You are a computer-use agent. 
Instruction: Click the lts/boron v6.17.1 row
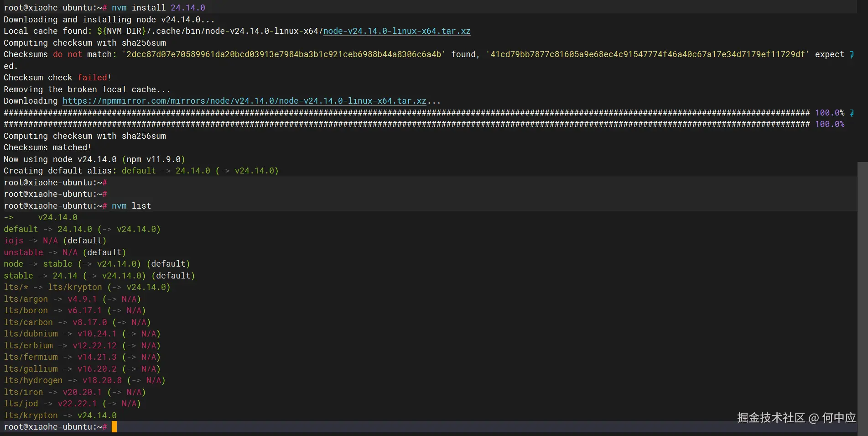[x=75, y=310]
